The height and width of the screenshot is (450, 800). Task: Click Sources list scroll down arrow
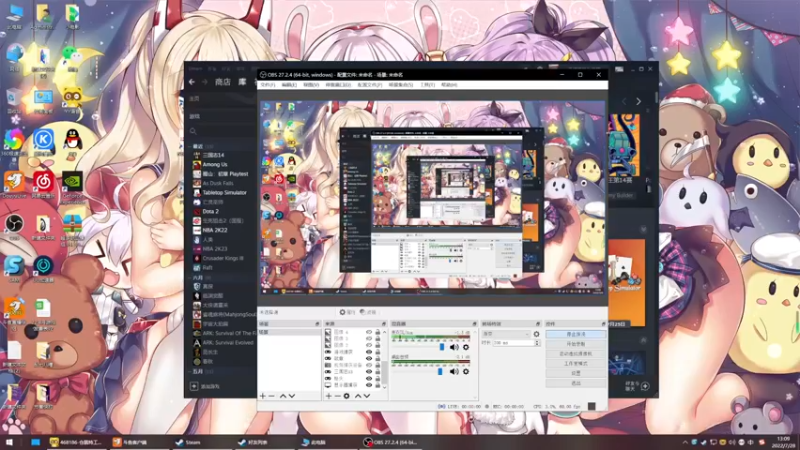(385, 387)
